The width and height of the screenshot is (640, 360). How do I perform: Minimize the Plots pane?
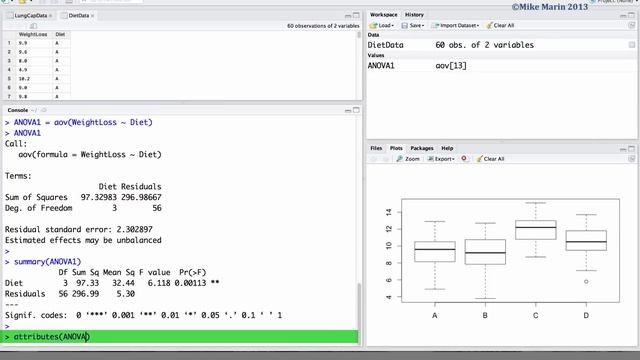623,149
